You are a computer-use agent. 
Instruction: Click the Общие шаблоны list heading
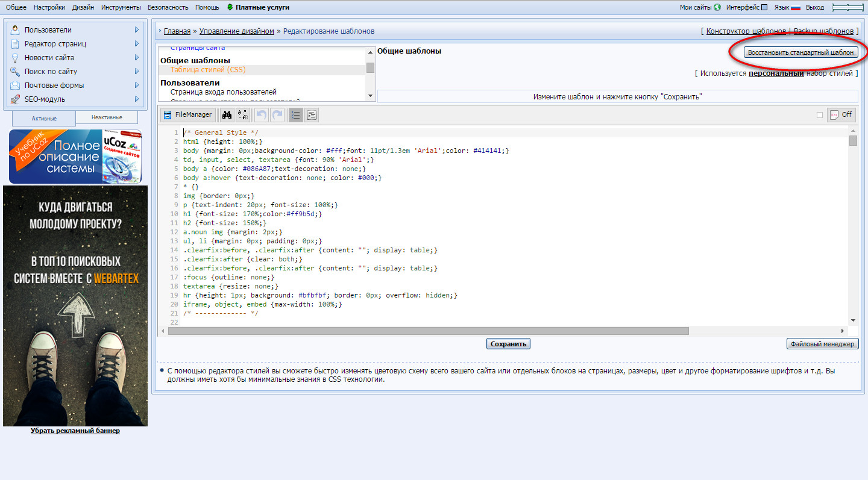pos(195,61)
